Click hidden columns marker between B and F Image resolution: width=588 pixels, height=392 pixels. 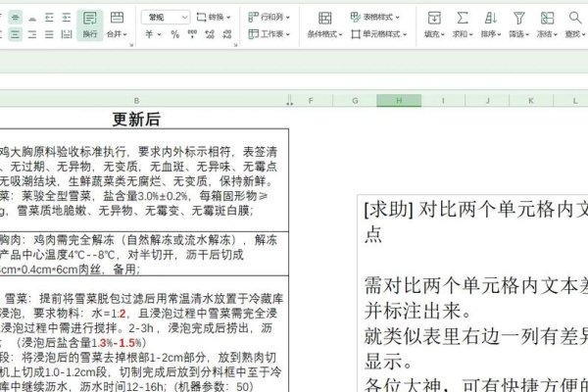click(289, 101)
